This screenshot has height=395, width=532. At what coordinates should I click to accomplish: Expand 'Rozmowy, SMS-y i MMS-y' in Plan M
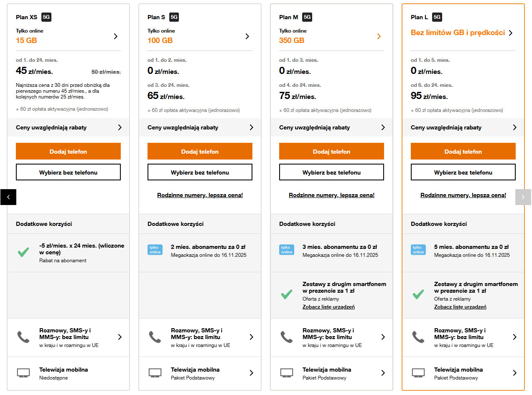(383, 337)
